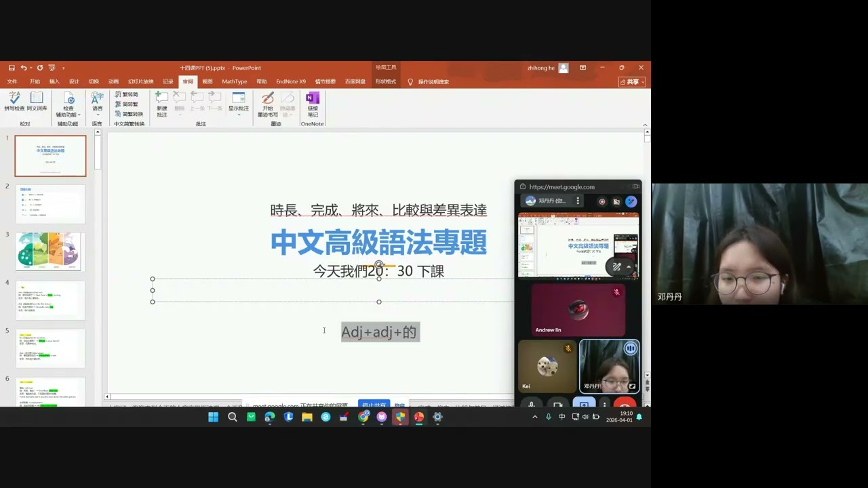
Task: Click the Save icon in quick access toolbar
Action: click(x=12, y=68)
